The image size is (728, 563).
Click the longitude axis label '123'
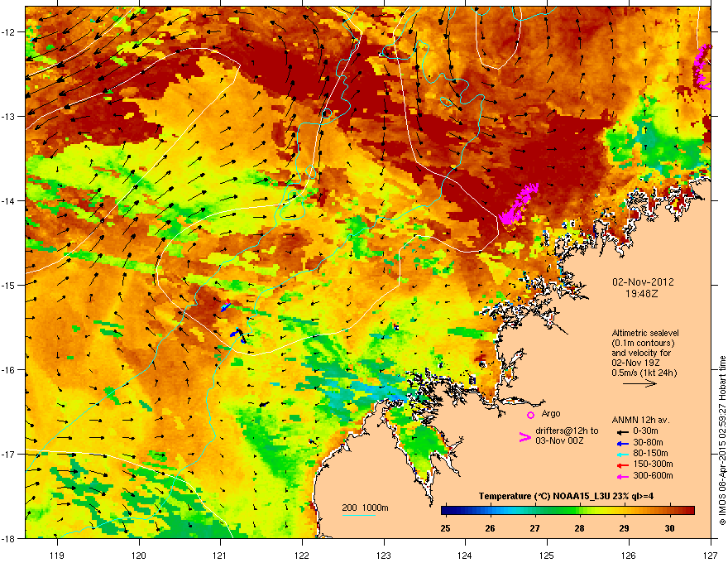384,555
